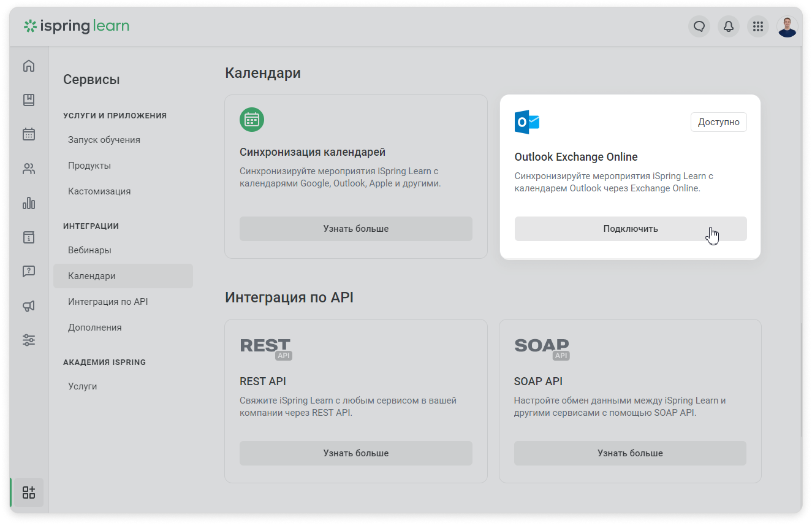Screen dimensions: 812x525
Task: Open the settings sliders icon
Action: pos(29,340)
